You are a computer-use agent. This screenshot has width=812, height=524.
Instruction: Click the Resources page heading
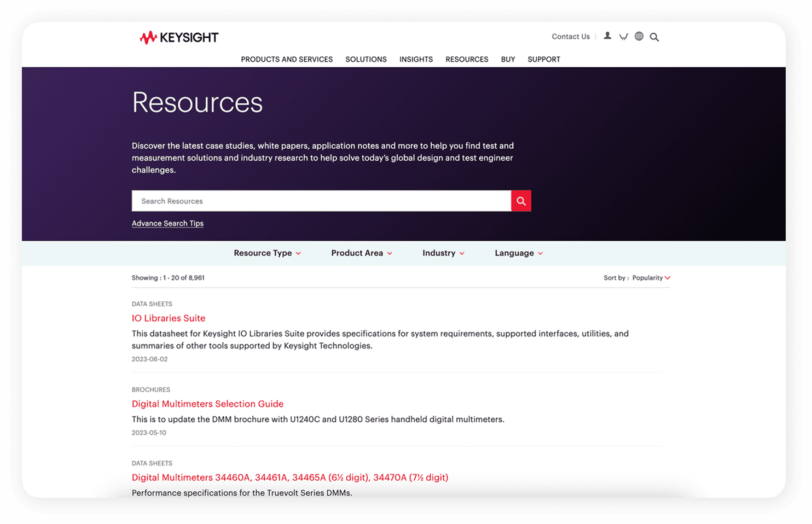click(198, 102)
